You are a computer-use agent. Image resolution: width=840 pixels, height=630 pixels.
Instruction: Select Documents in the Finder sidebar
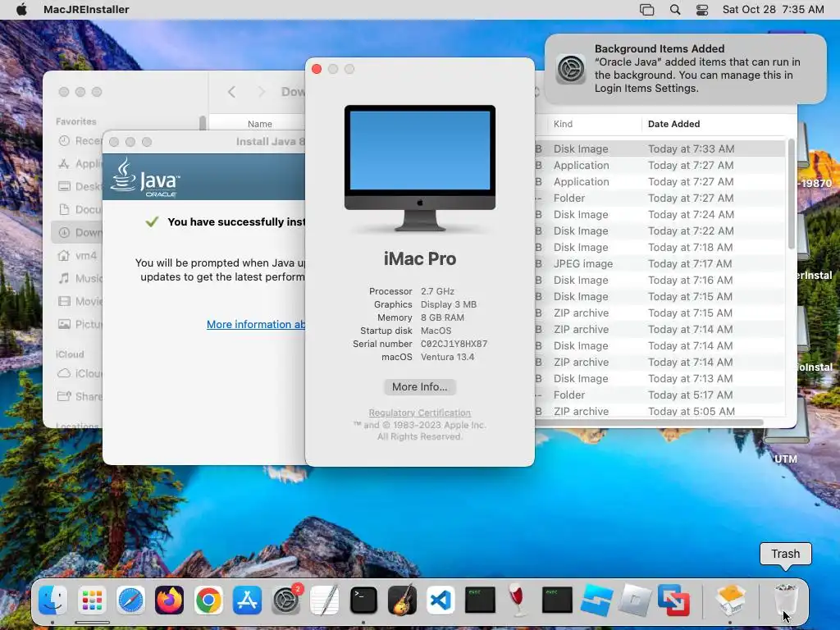(80, 209)
